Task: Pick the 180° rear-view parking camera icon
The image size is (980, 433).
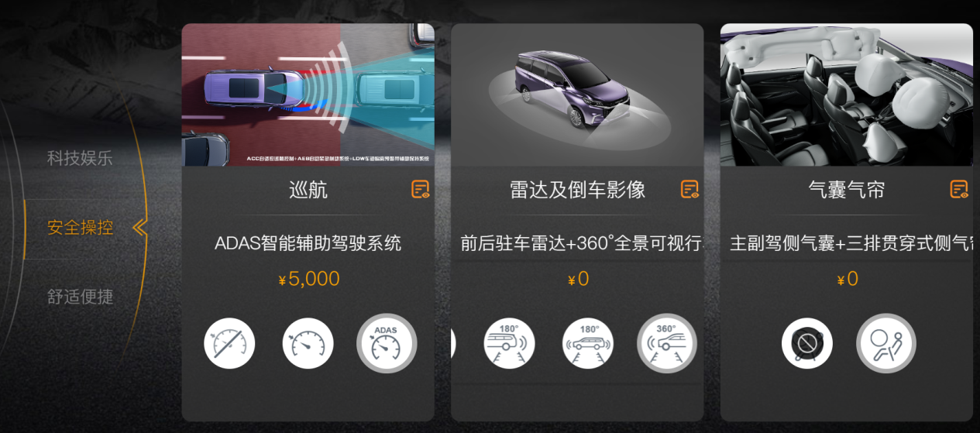Action: [x=509, y=343]
